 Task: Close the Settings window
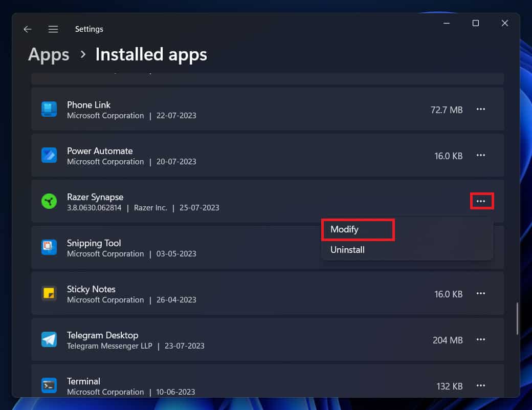point(504,23)
